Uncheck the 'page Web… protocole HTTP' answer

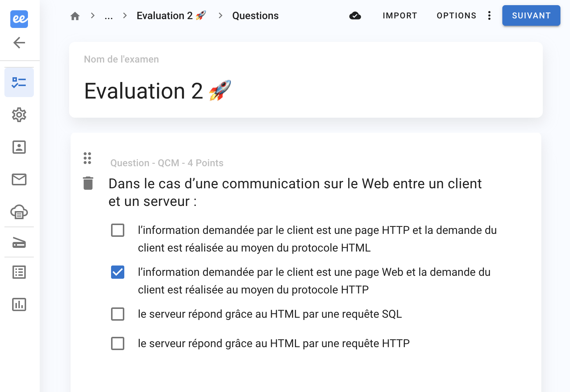[118, 272]
